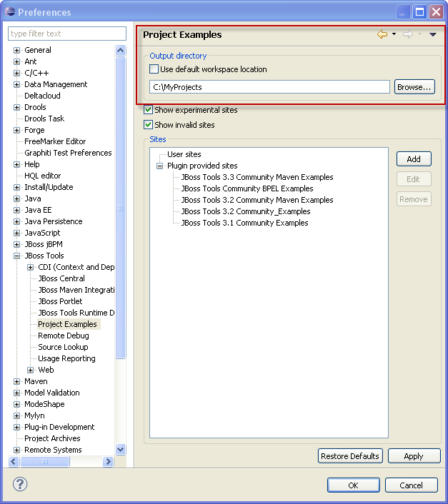Click tree scrollbar down arrow
The width and height of the screenshot is (448, 504).
pyautogui.click(x=120, y=449)
